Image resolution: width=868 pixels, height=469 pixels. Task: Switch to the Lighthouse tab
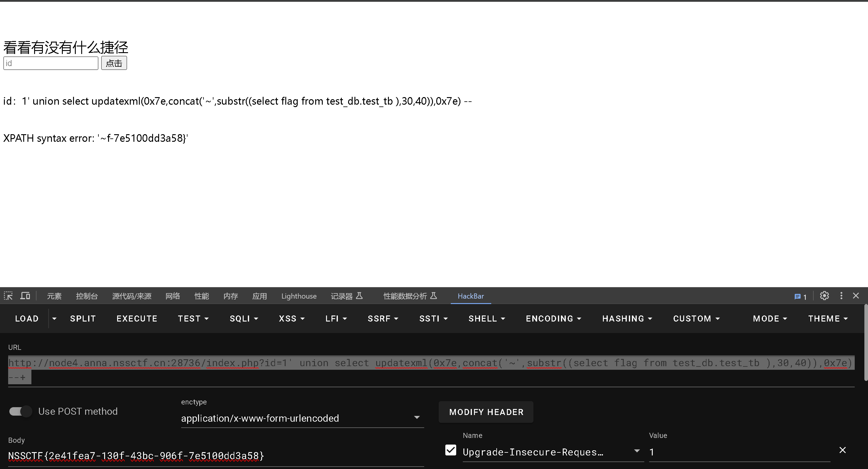pos(299,296)
